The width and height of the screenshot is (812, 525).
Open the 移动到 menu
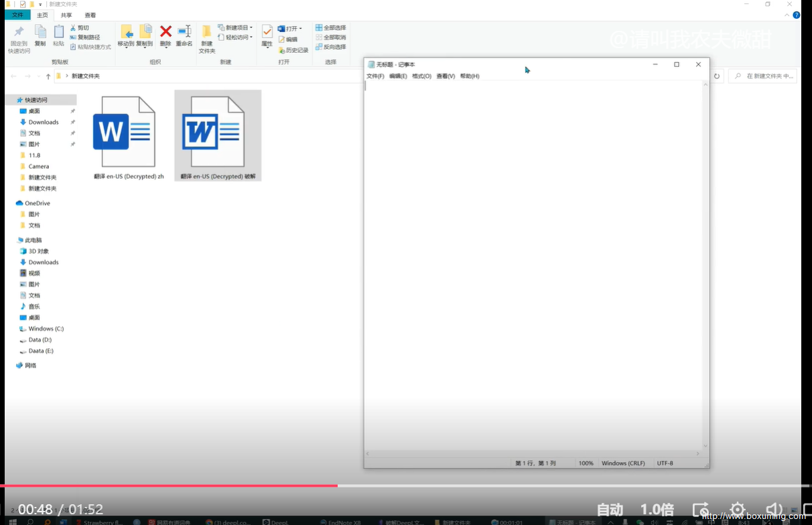(126, 36)
